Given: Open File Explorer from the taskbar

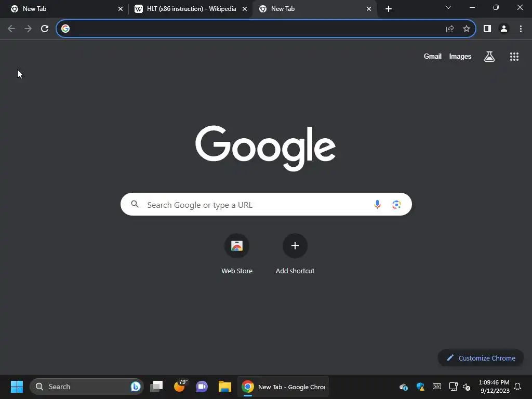Looking at the screenshot, I should click(x=224, y=387).
